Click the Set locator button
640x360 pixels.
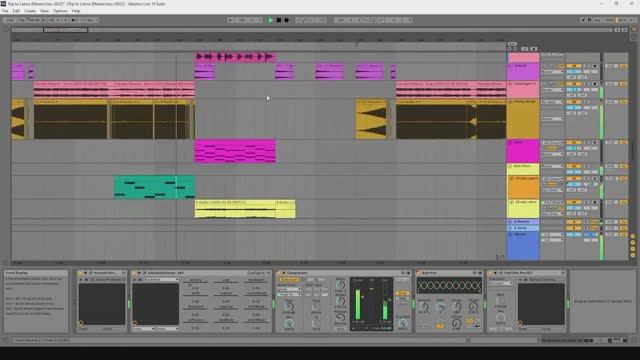pyautogui.click(x=512, y=44)
